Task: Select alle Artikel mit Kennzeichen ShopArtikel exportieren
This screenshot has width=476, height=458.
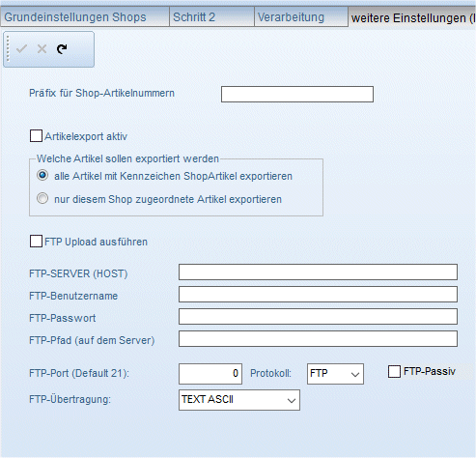Action: coord(42,175)
